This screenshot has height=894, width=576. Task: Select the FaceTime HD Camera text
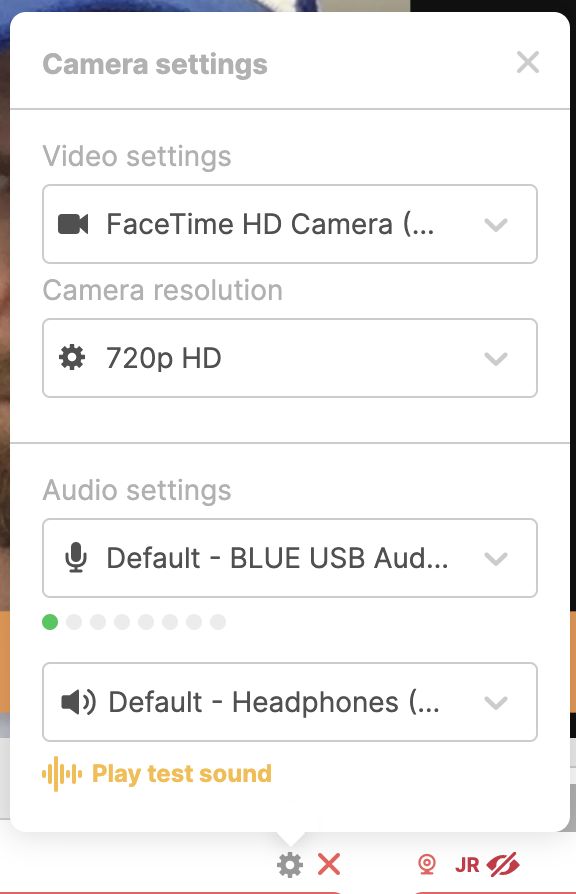coord(270,224)
